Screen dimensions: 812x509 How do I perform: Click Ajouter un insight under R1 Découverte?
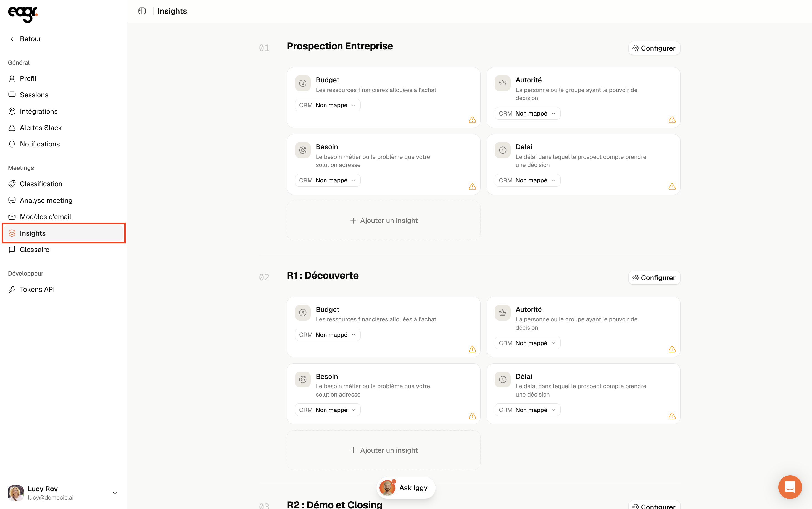(383, 450)
